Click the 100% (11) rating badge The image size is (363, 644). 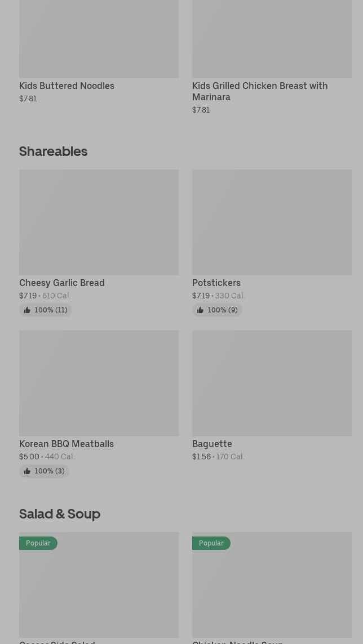(x=51, y=310)
